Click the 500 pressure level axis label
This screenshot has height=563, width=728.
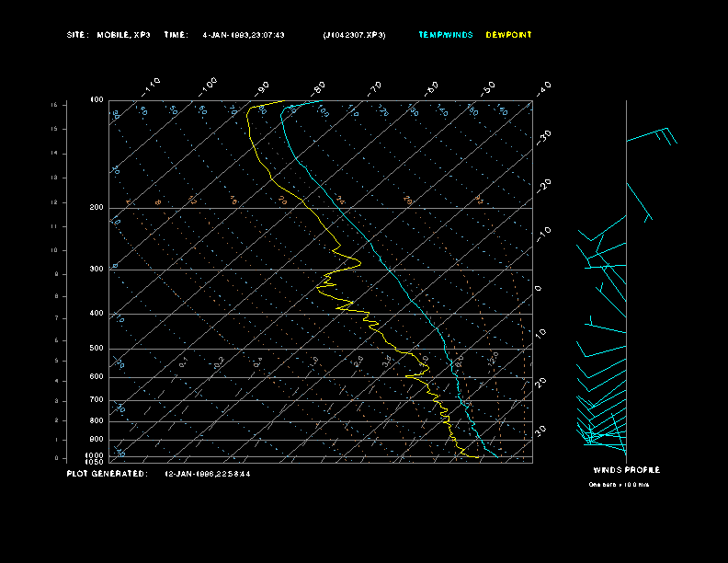click(97, 349)
